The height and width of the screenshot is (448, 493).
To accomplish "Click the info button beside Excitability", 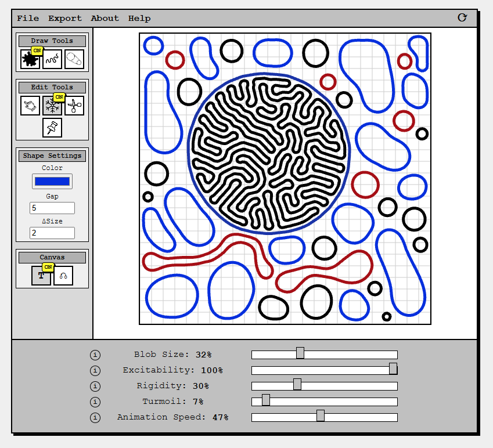I will click(x=95, y=370).
